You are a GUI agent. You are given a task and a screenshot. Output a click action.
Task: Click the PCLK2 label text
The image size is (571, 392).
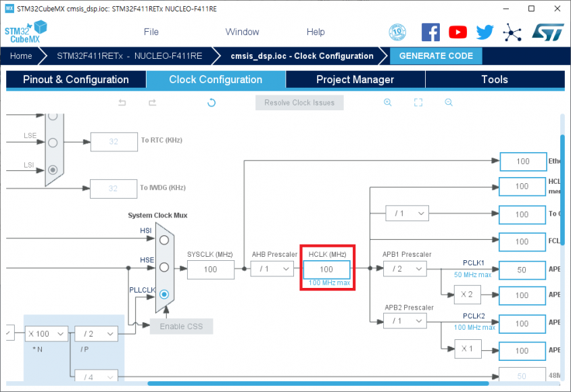(474, 316)
